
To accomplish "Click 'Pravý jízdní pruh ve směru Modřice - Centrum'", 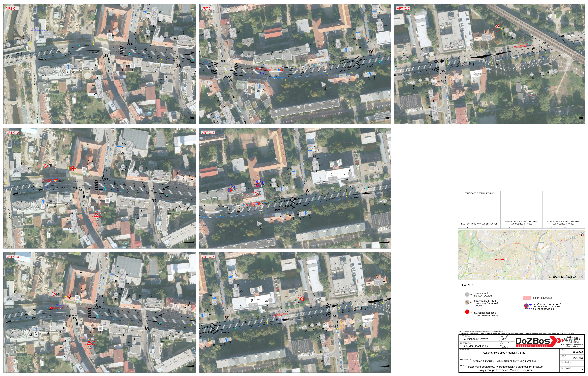I will (505, 370).
